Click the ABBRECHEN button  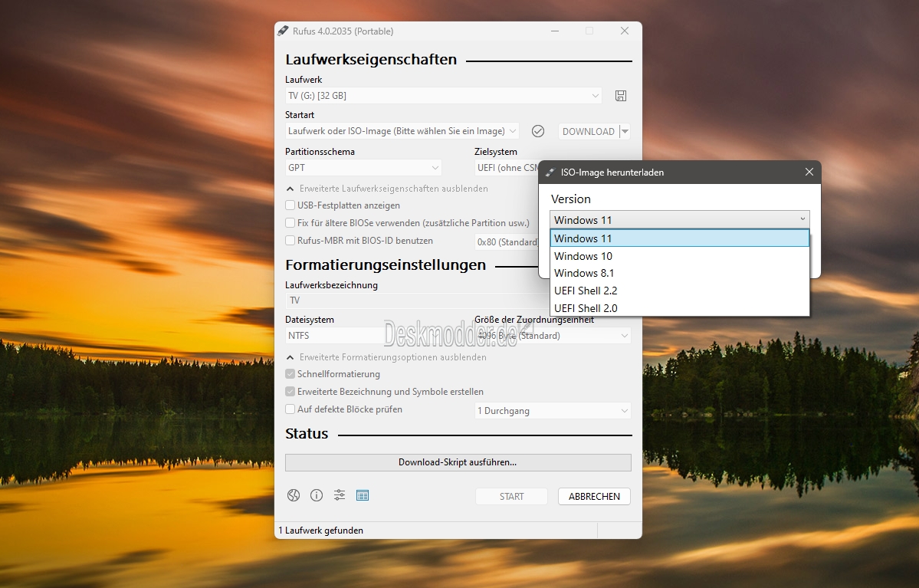[x=594, y=497]
